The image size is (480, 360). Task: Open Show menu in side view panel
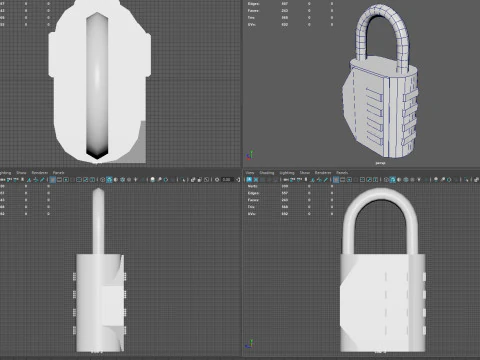coord(21,172)
